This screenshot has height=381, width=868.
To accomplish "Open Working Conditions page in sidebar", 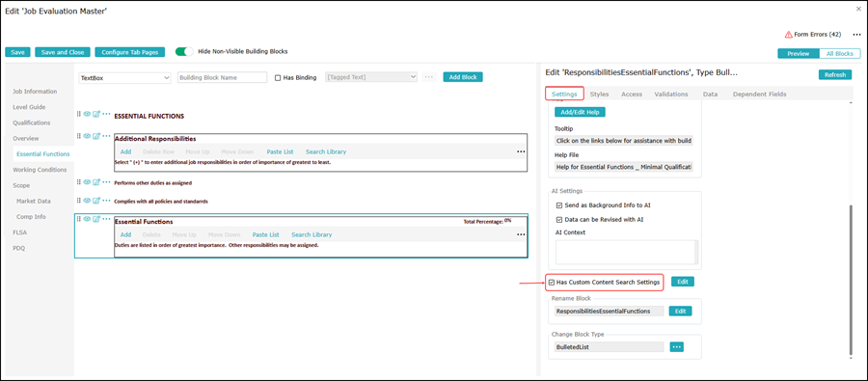I will point(40,170).
